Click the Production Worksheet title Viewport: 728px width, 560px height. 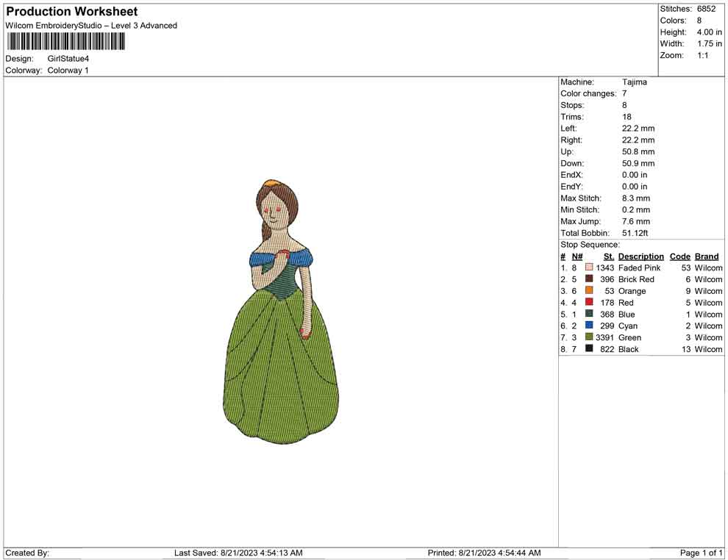tap(72, 12)
